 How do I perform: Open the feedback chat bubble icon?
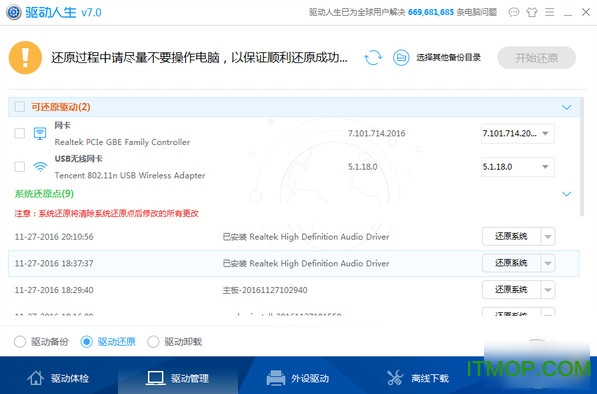coord(514,12)
